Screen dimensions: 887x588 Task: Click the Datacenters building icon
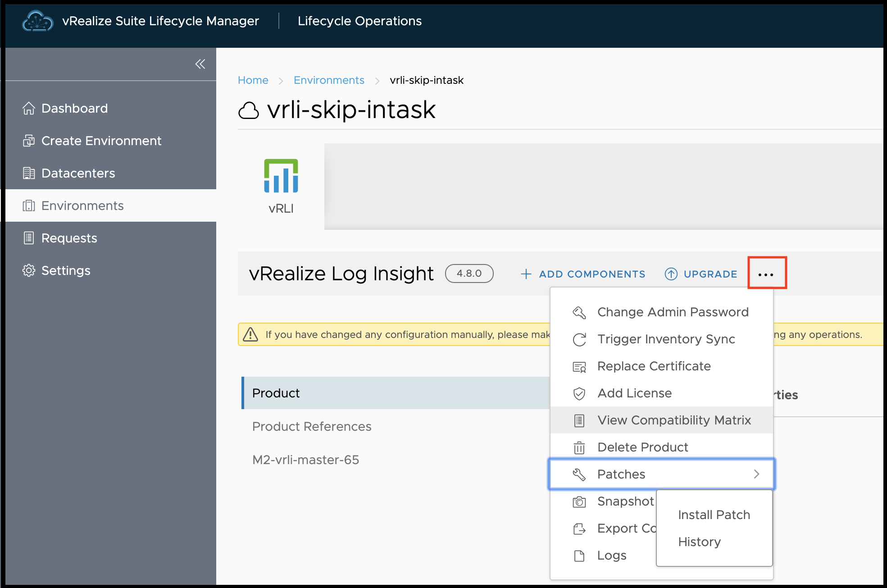point(29,173)
